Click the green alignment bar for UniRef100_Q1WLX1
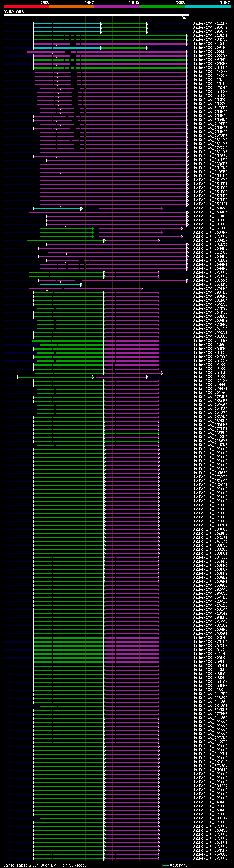Screen dimensions: 234x868 [x=110, y=36]
